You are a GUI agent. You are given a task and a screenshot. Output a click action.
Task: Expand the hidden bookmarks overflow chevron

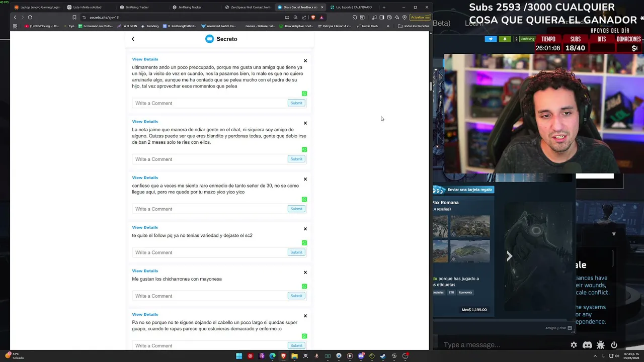388,26
